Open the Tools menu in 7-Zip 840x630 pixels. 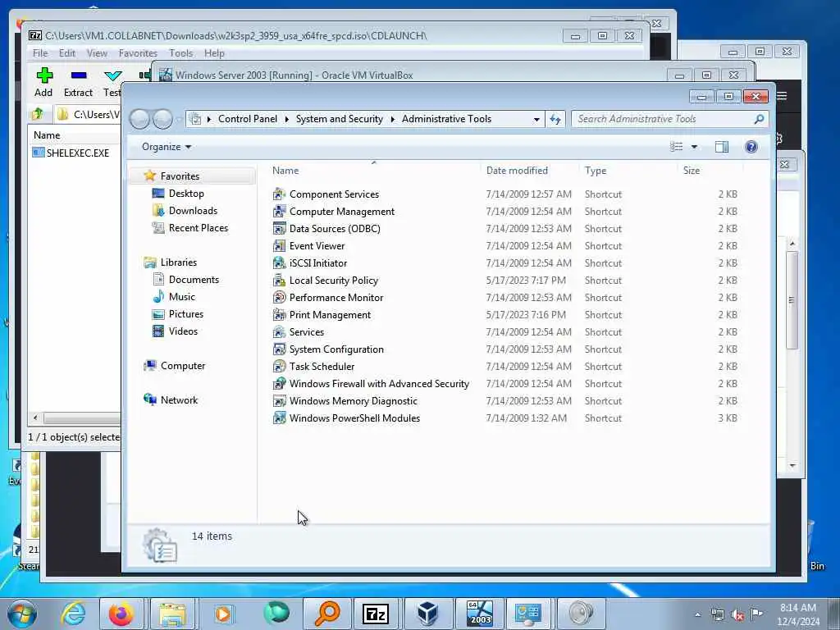point(180,53)
